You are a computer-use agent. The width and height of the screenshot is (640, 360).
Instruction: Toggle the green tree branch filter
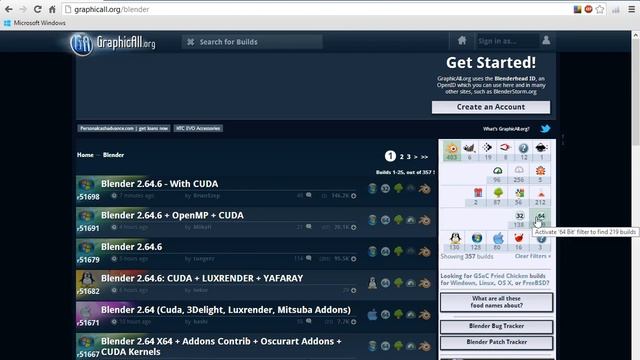498,196
